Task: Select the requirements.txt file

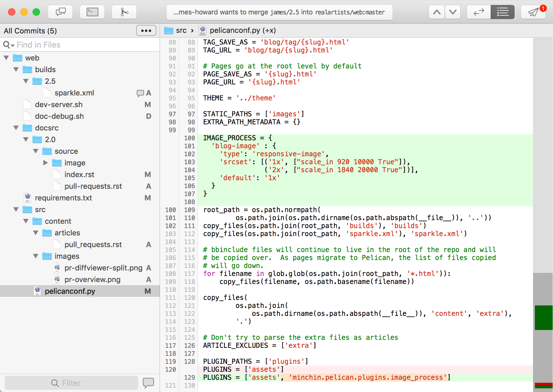Action: point(63,198)
